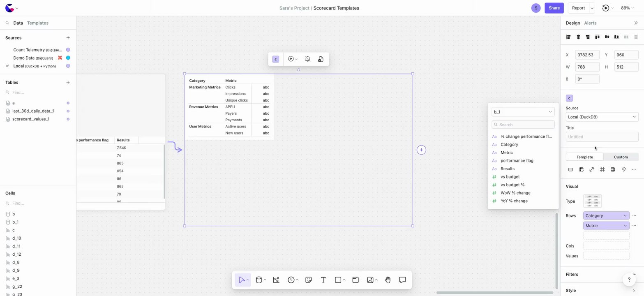Viewport: 644px width, 296px height.
Task: Click the Report button
Action: click(578, 8)
